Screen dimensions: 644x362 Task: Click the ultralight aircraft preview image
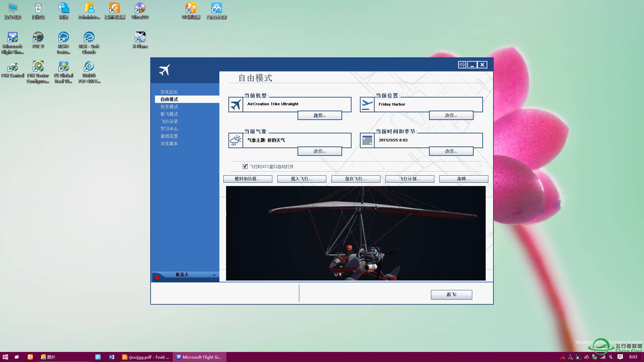point(356,233)
